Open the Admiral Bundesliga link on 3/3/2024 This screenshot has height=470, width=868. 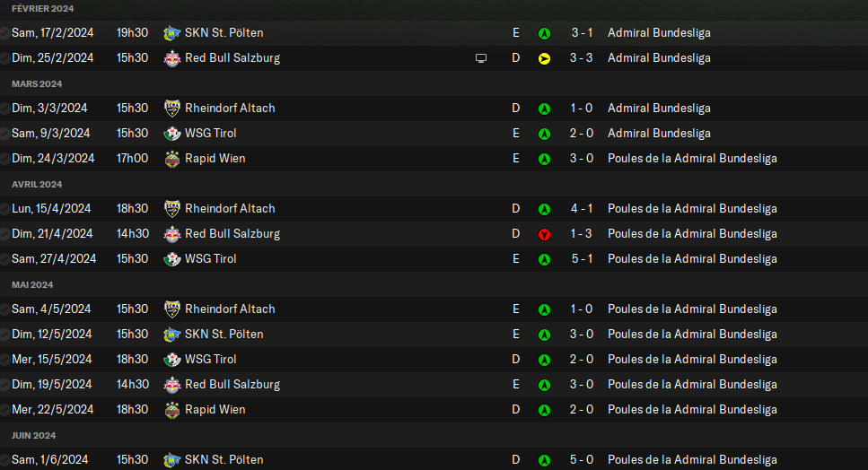click(659, 109)
